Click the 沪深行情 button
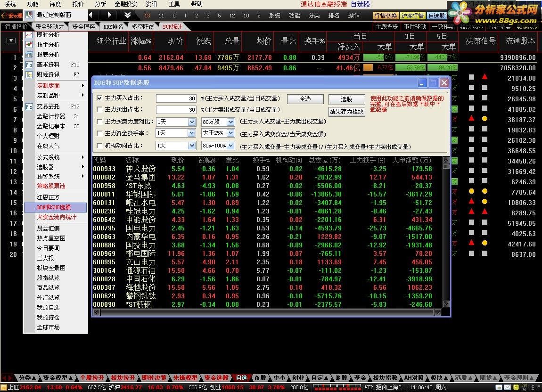Viewport: 542px width, 392px height. pos(412,16)
